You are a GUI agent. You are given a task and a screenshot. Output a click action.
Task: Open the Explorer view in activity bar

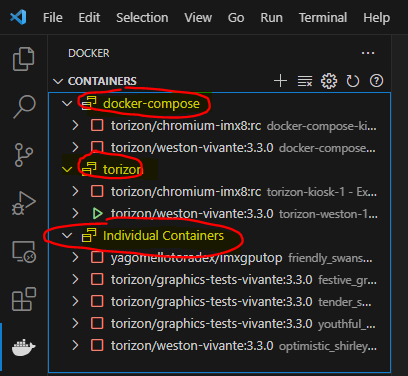pyautogui.click(x=23, y=59)
